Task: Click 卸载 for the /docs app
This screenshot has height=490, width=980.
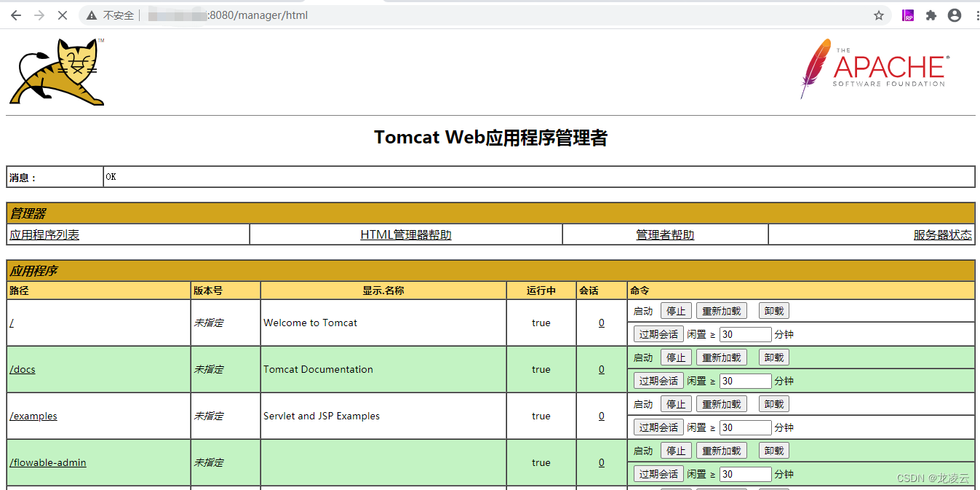Action: [x=774, y=357]
